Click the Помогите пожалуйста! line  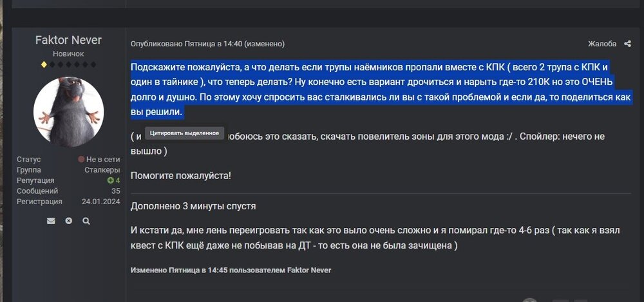tap(181, 175)
